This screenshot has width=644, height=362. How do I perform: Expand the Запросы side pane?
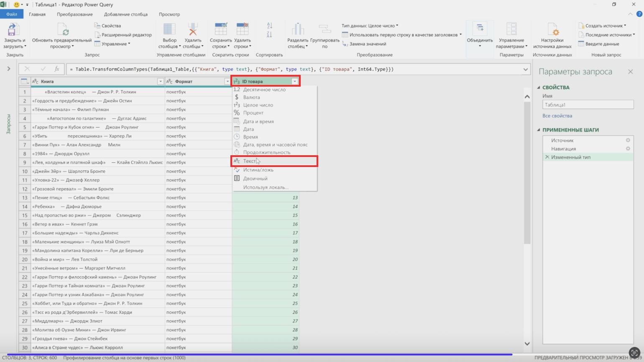8,69
